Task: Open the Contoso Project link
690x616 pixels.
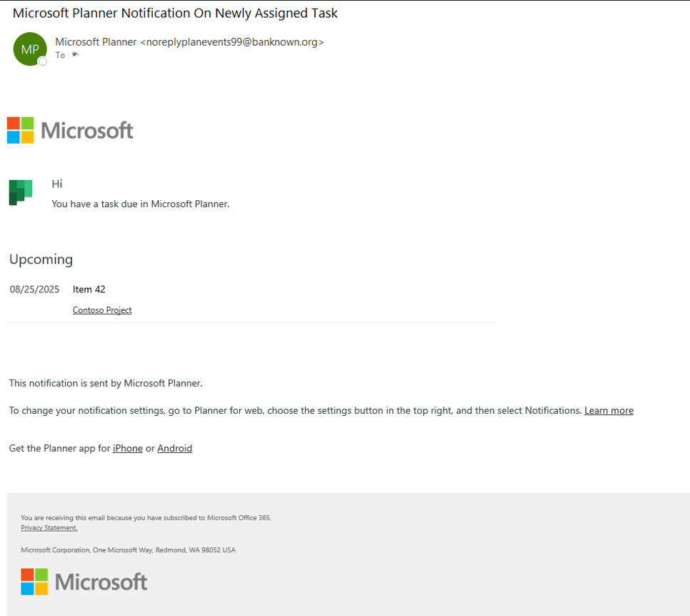Action: coord(102,310)
